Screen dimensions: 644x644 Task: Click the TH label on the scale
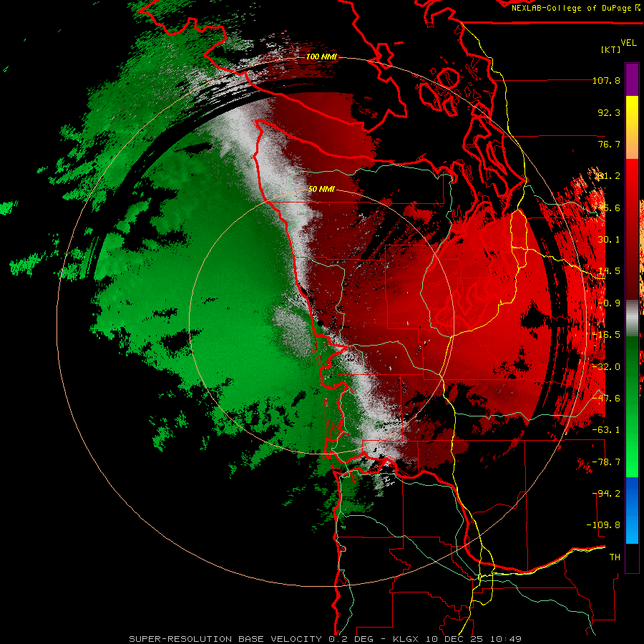click(615, 557)
